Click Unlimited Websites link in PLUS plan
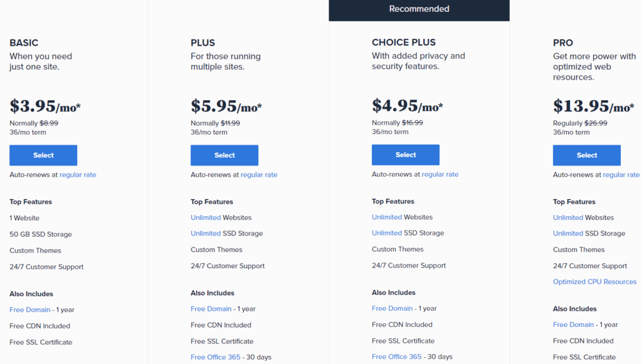The width and height of the screenshot is (642, 364). [206, 217]
